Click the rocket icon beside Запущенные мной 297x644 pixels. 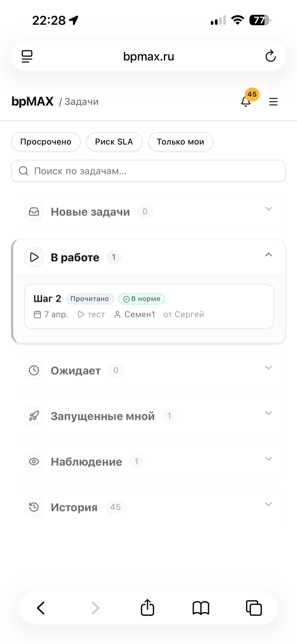coord(34,416)
